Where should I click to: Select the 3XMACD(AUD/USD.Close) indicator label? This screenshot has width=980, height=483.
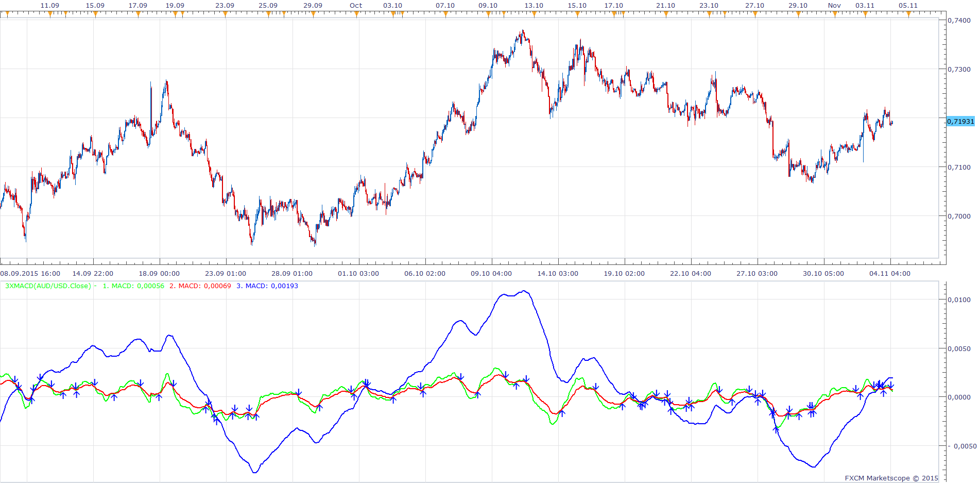(x=48, y=286)
